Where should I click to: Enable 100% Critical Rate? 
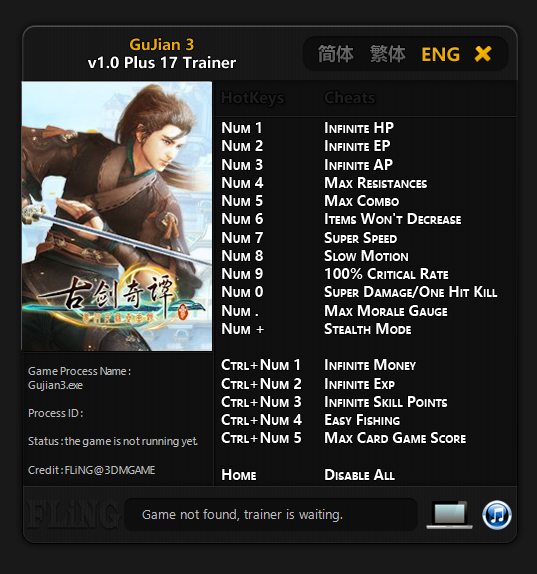coord(387,274)
